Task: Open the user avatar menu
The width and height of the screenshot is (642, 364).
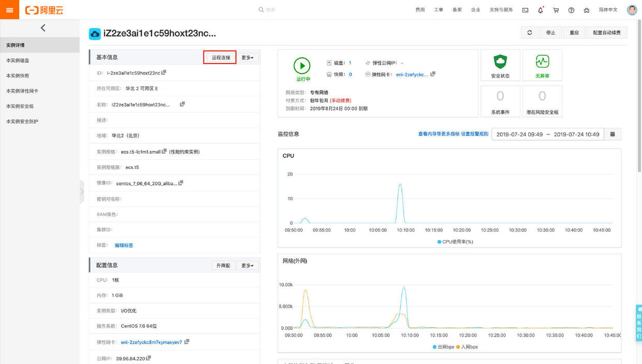Action: pyautogui.click(x=632, y=10)
